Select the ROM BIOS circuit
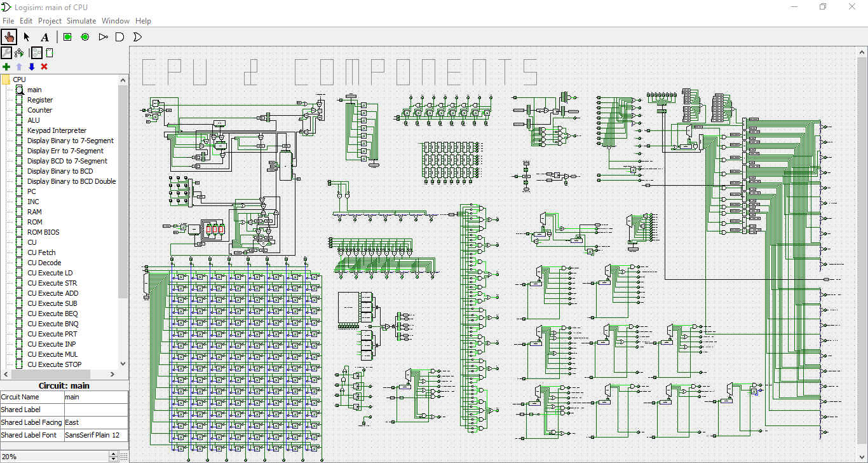868x463 pixels. pos(44,232)
